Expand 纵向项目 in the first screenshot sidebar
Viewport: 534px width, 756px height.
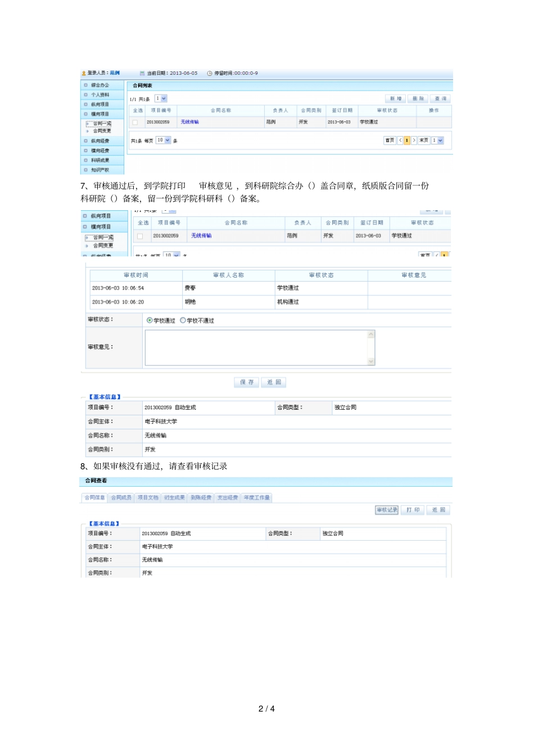coord(100,105)
